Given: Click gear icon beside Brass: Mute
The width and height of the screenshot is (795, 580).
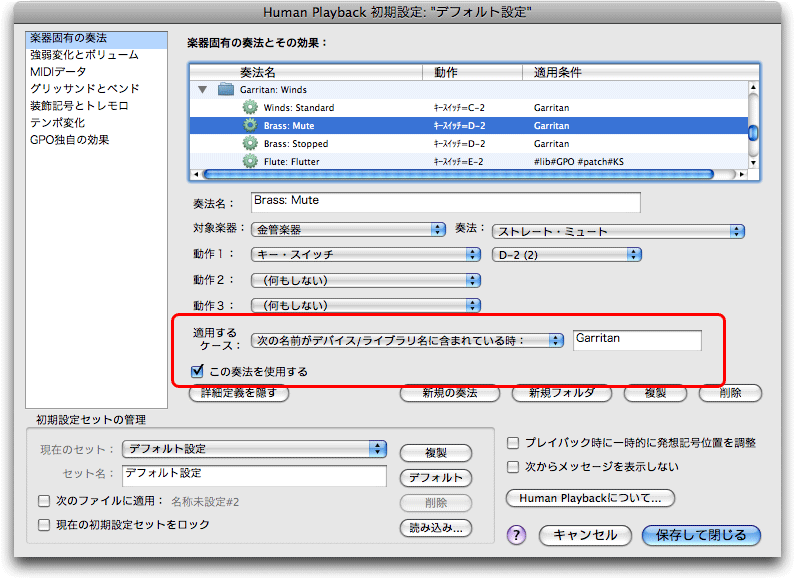Looking at the screenshot, I should (x=249, y=125).
